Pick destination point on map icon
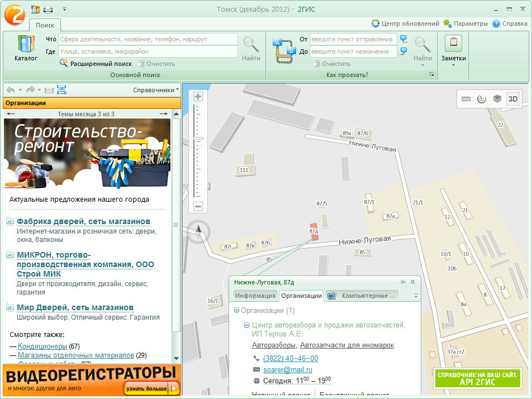Screen dimensions: 532x399 coord(403,51)
